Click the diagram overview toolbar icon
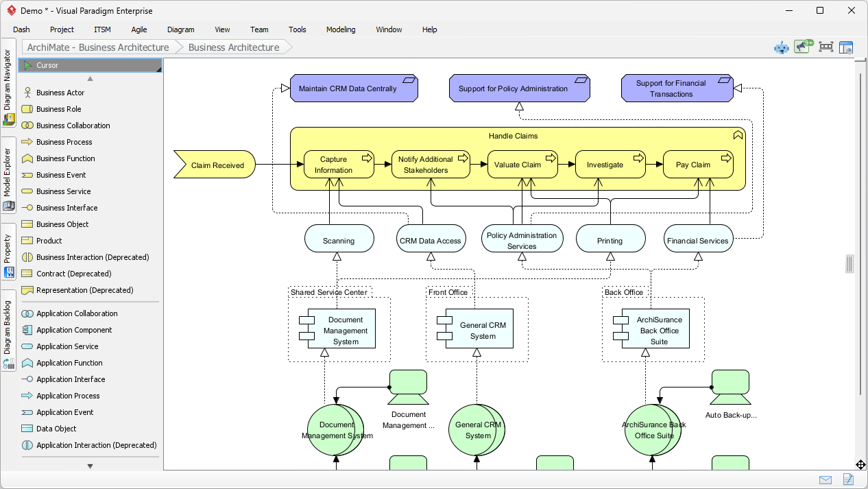Image resolution: width=868 pixels, height=489 pixels. (825, 47)
